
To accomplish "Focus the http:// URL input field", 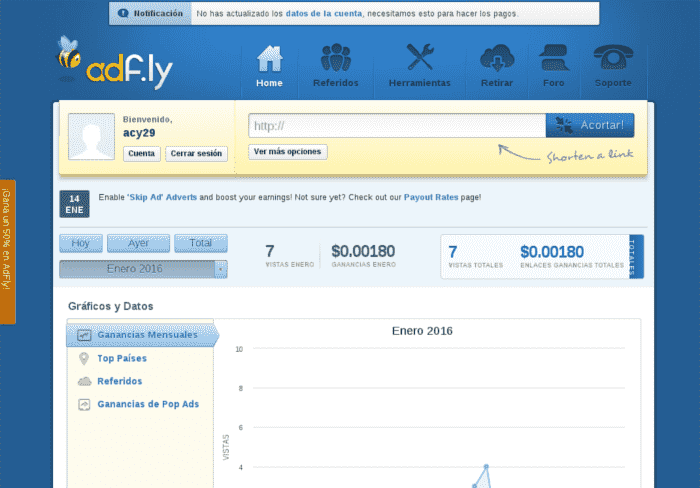I will pos(397,126).
